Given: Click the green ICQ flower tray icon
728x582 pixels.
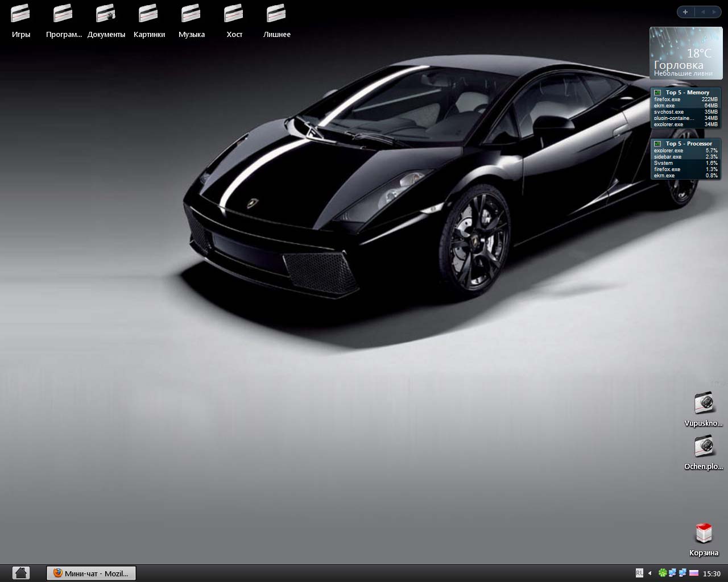Looking at the screenshot, I should pyautogui.click(x=663, y=573).
